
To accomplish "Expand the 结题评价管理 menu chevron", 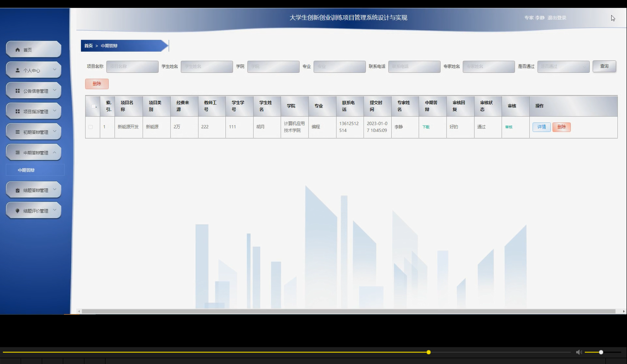I will [55, 210].
